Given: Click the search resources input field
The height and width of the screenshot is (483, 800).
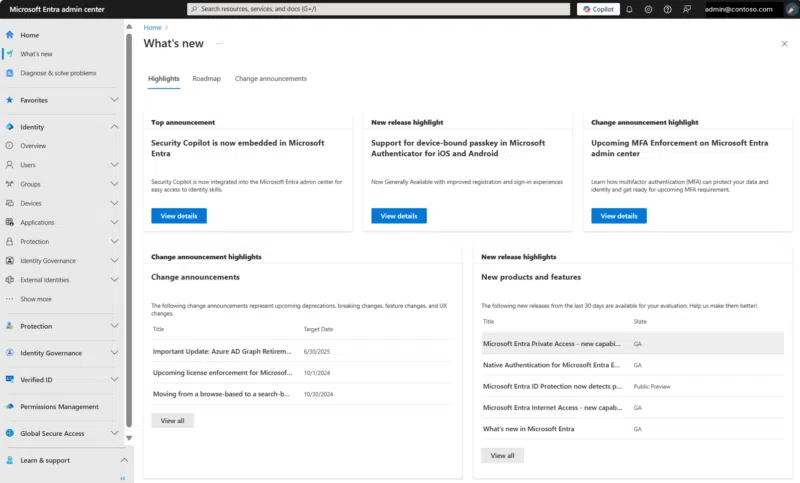Looking at the screenshot, I should pos(379,9).
